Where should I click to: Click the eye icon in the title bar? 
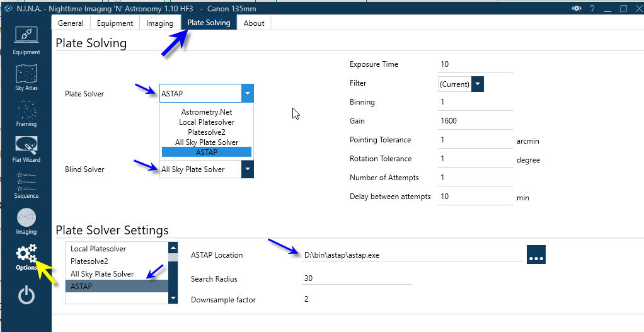click(x=576, y=8)
